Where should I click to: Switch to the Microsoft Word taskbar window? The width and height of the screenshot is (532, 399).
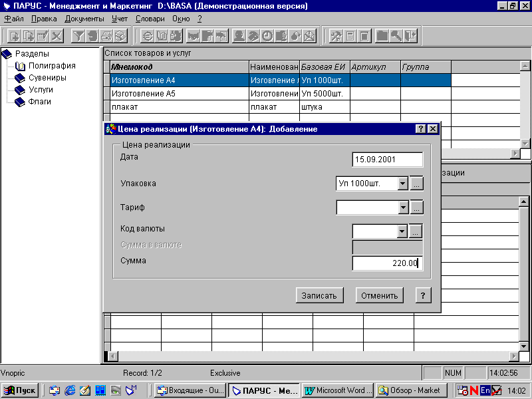pos(338,390)
